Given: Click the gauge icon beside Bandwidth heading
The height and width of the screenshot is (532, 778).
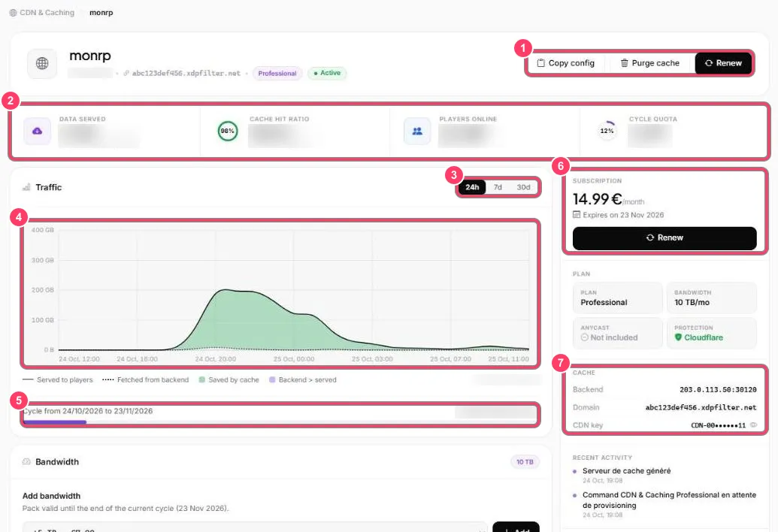Looking at the screenshot, I should pyautogui.click(x=26, y=461).
